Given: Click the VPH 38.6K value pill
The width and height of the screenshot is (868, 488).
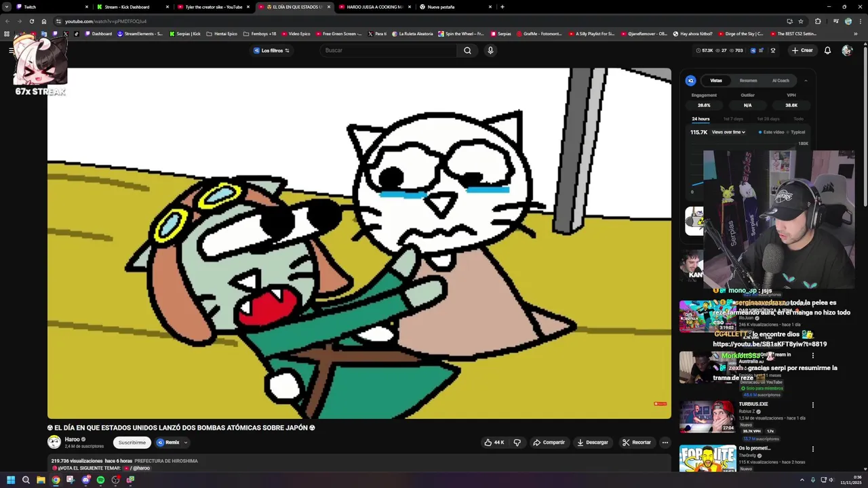Looking at the screenshot, I should [x=791, y=105].
